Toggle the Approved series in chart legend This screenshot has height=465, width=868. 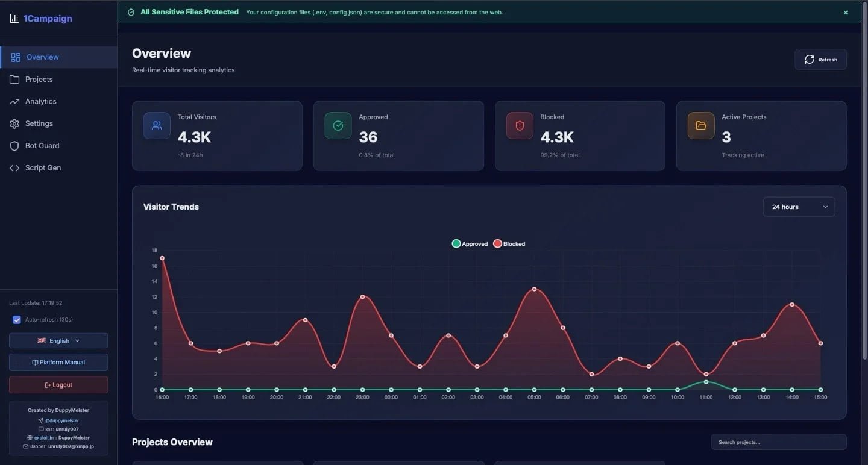pos(470,243)
